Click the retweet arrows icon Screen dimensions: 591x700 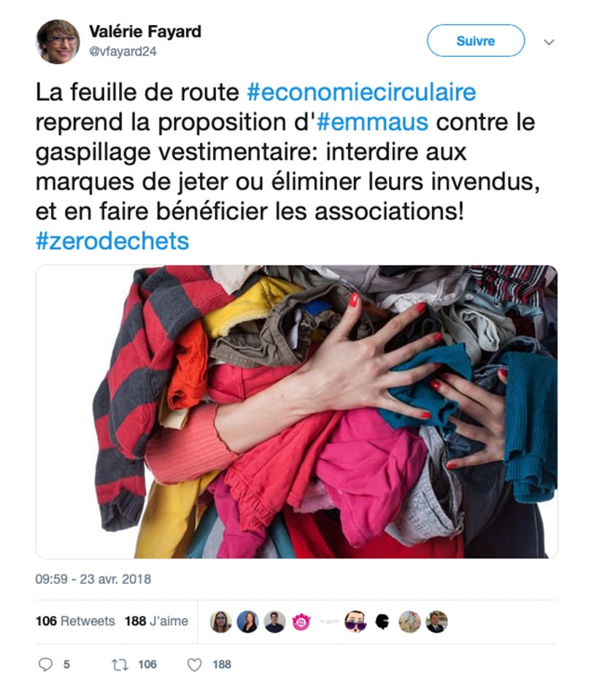120,665
